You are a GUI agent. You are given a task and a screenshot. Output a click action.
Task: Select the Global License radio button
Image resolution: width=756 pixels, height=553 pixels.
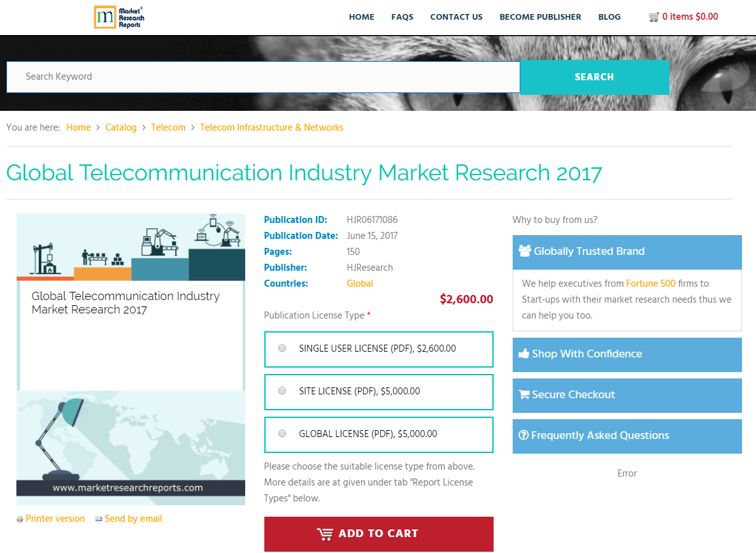pyautogui.click(x=282, y=433)
